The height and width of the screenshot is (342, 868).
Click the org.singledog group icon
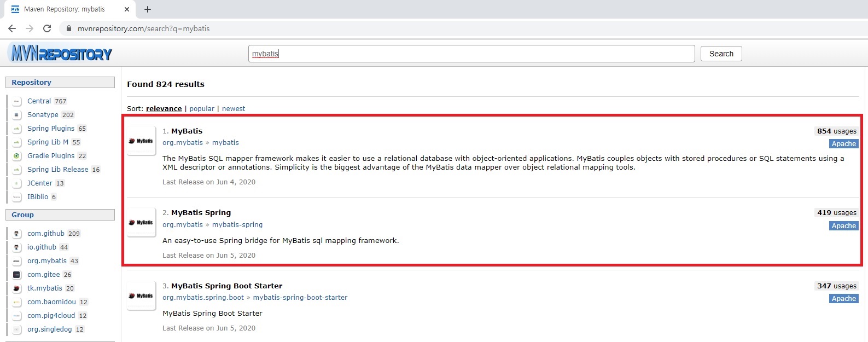point(17,329)
